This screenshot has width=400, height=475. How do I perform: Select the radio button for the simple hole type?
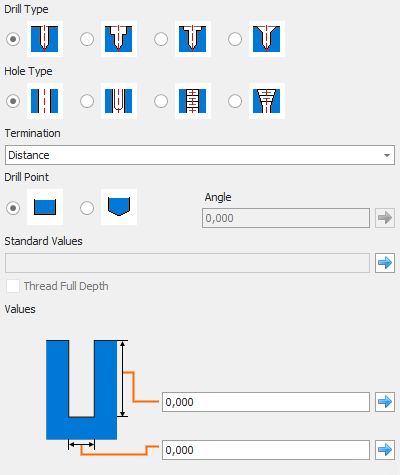click(13, 101)
